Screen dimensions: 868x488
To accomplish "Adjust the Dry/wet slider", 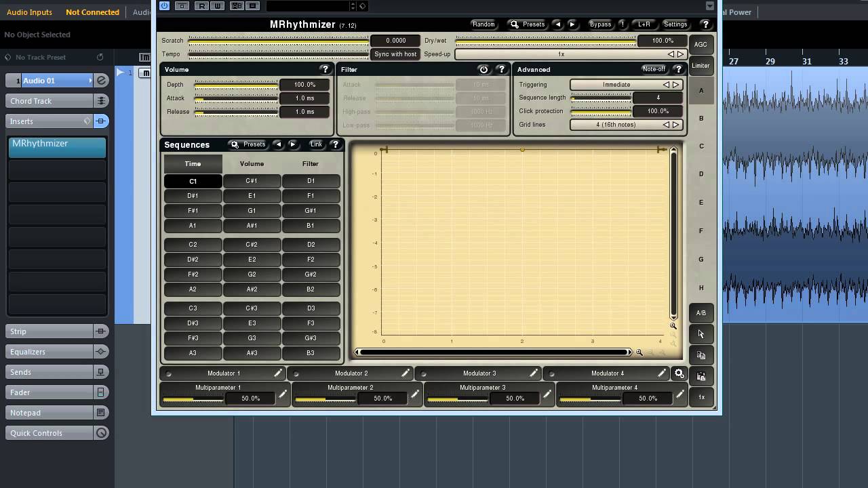I will click(x=545, y=41).
